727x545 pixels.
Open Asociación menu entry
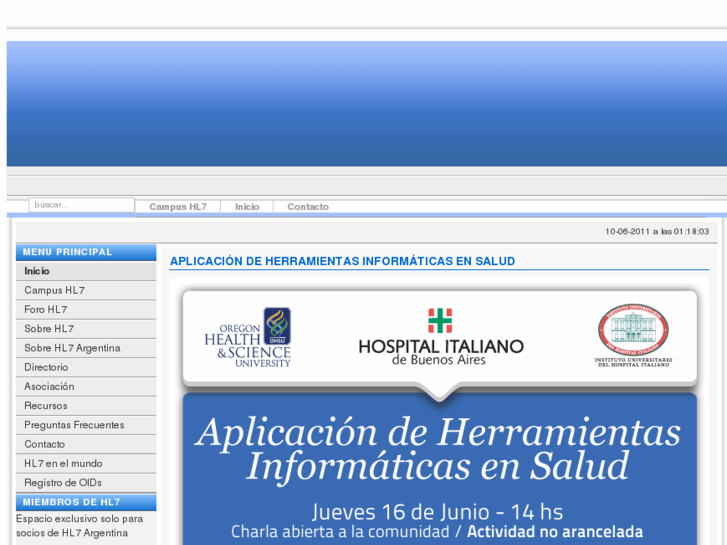tap(86, 386)
